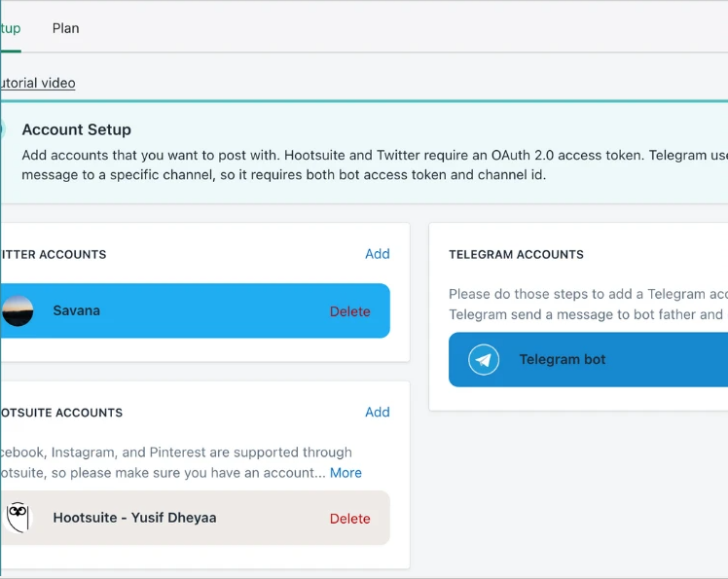Select Hootsuite - Yusif Dheyaa account name

134,518
